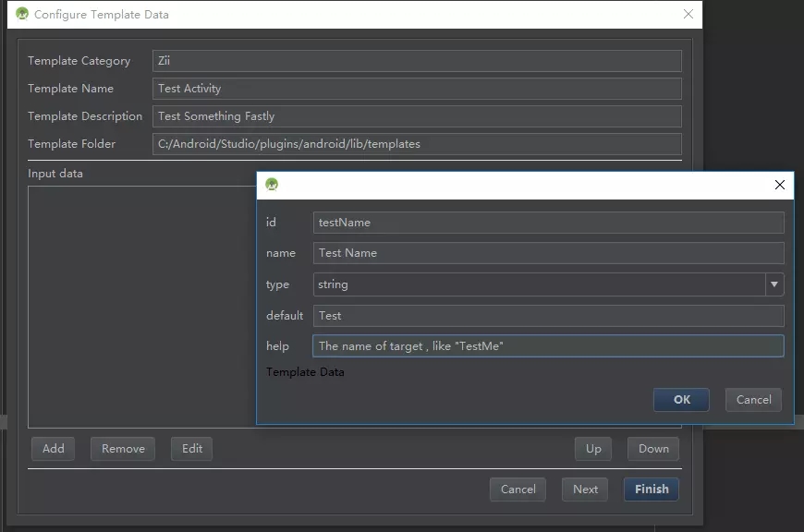Move an entry down with the Down button
Viewport: 804px width, 532px height.
pos(652,448)
